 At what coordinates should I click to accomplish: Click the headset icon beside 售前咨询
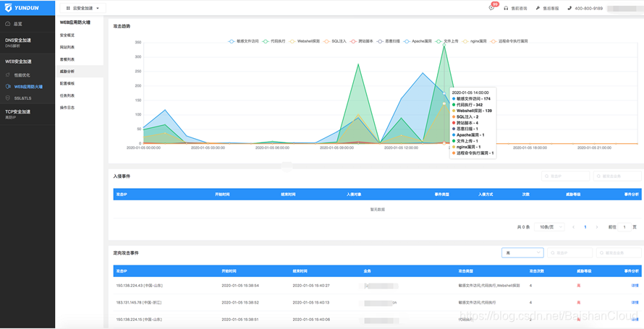pyautogui.click(x=506, y=8)
